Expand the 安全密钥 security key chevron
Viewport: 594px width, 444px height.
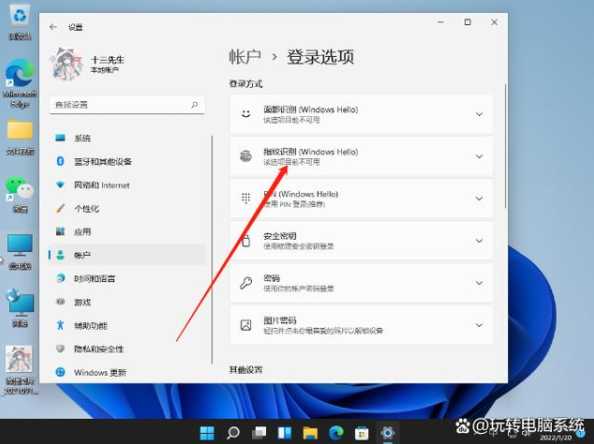pyautogui.click(x=479, y=241)
